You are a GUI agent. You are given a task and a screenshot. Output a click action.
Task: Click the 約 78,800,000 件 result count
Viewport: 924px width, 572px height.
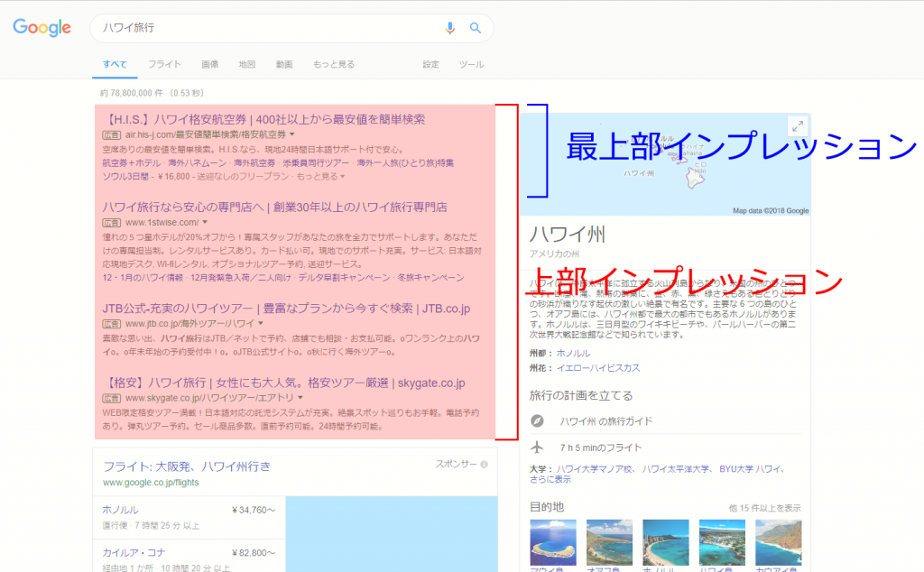(x=131, y=93)
